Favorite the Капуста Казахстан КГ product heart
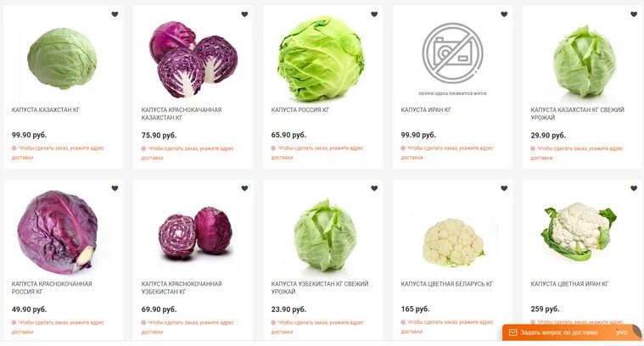644x346 pixels. (x=115, y=14)
